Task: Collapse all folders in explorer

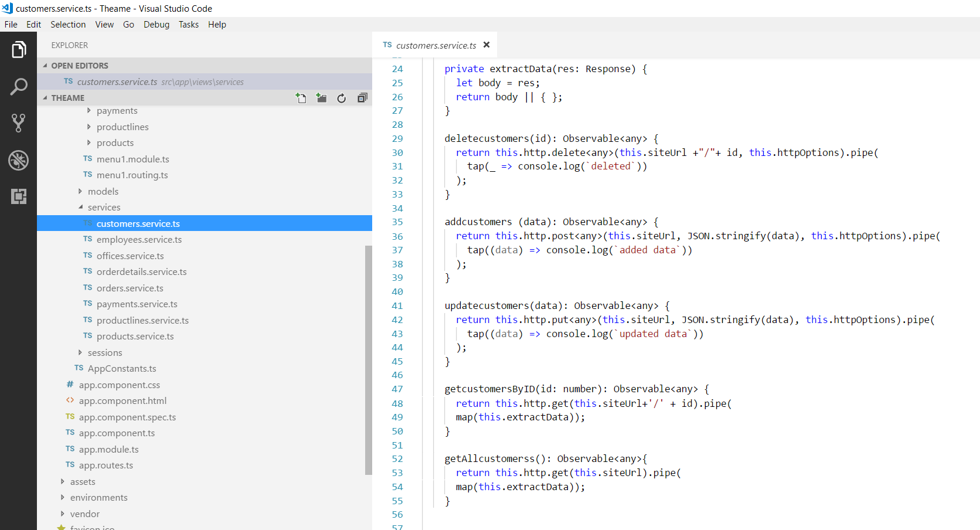Action: 362,98
